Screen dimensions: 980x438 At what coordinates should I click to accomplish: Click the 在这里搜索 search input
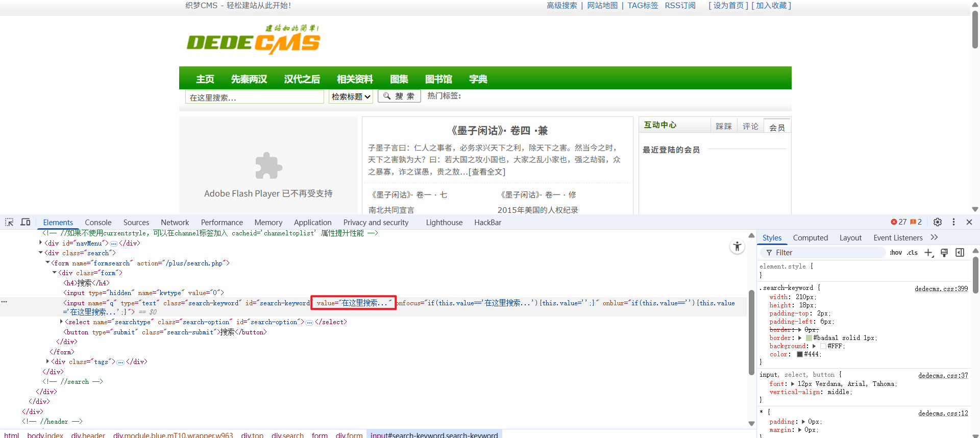click(x=254, y=97)
